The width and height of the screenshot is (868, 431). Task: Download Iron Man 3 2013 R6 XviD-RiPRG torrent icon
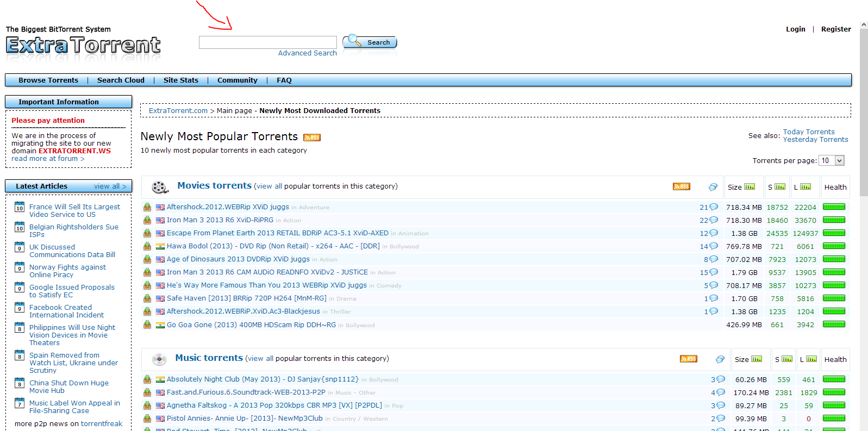point(147,220)
